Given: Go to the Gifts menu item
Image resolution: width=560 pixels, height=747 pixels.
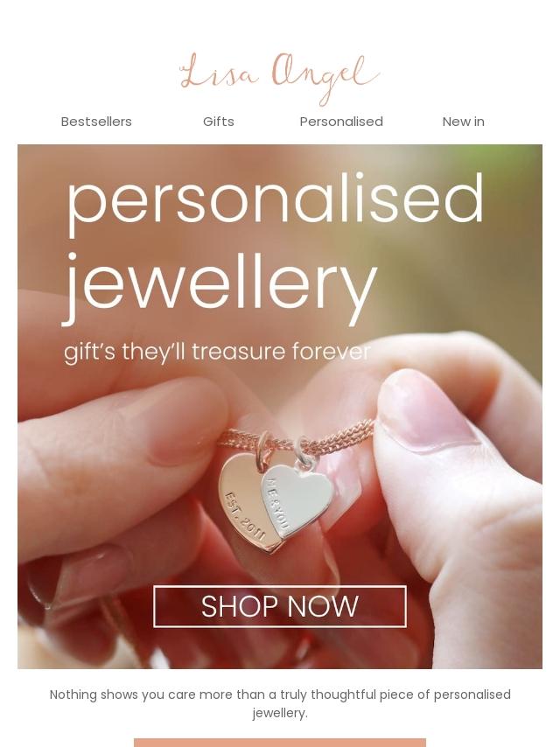Looking at the screenshot, I should point(218,122).
